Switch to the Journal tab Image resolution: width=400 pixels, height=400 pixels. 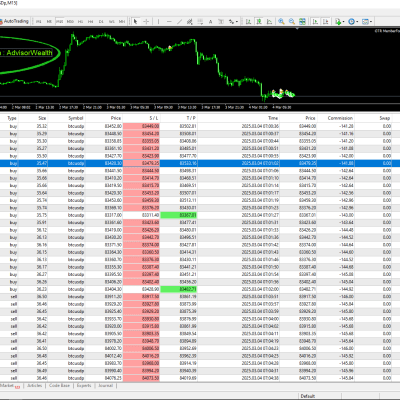[105, 386]
